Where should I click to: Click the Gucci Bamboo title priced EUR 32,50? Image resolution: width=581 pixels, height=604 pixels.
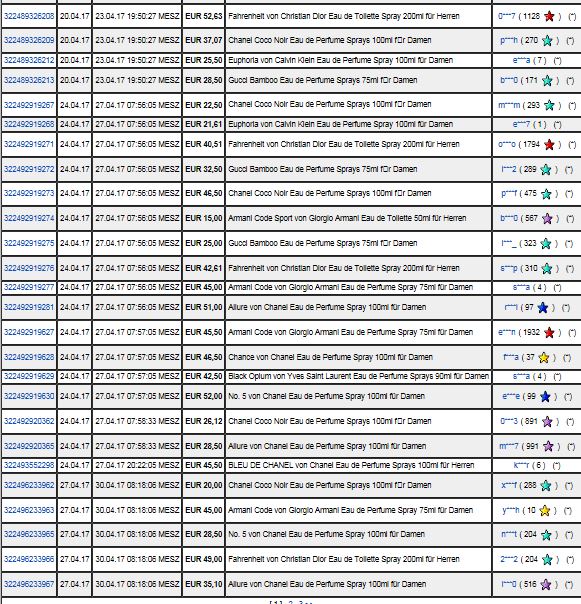click(x=322, y=169)
